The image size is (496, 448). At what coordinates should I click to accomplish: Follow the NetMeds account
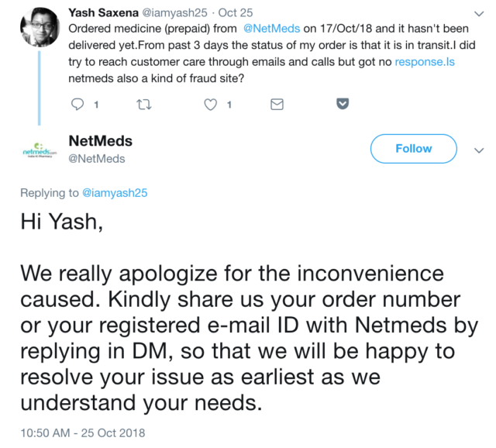[413, 149]
